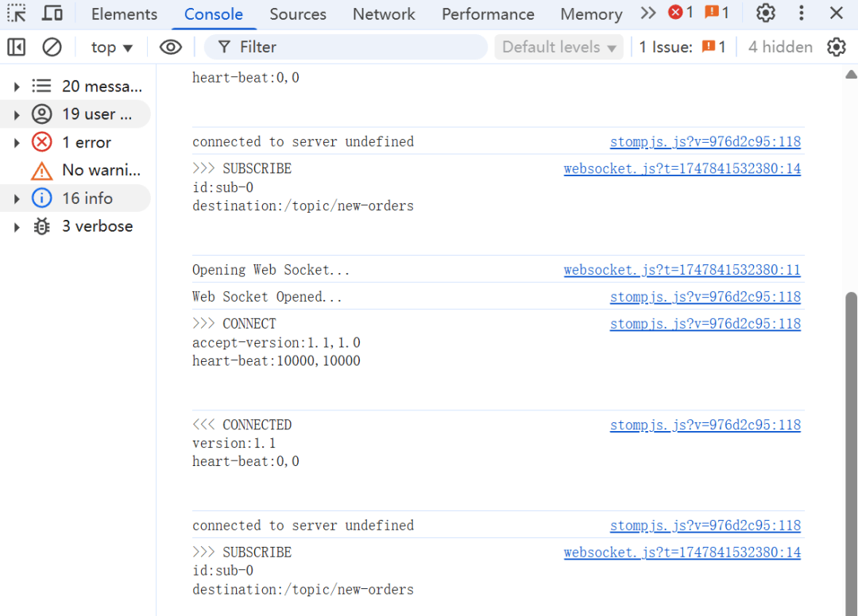Viewport: 858px width, 616px height.
Task: Open websocket.js line 11 source link
Action: click(682, 270)
